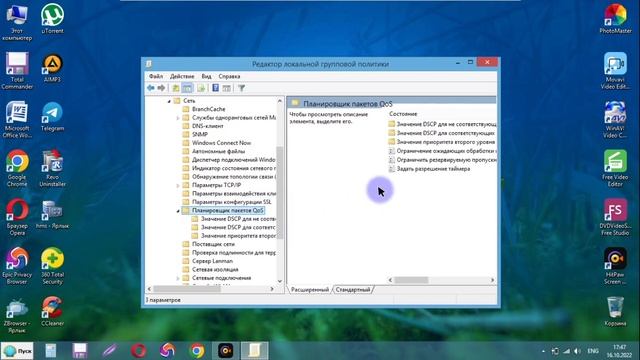Image resolution: width=640 pixels, height=360 pixels.
Task: Open the blue Help toolbar icon
Action: coord(216,88)
